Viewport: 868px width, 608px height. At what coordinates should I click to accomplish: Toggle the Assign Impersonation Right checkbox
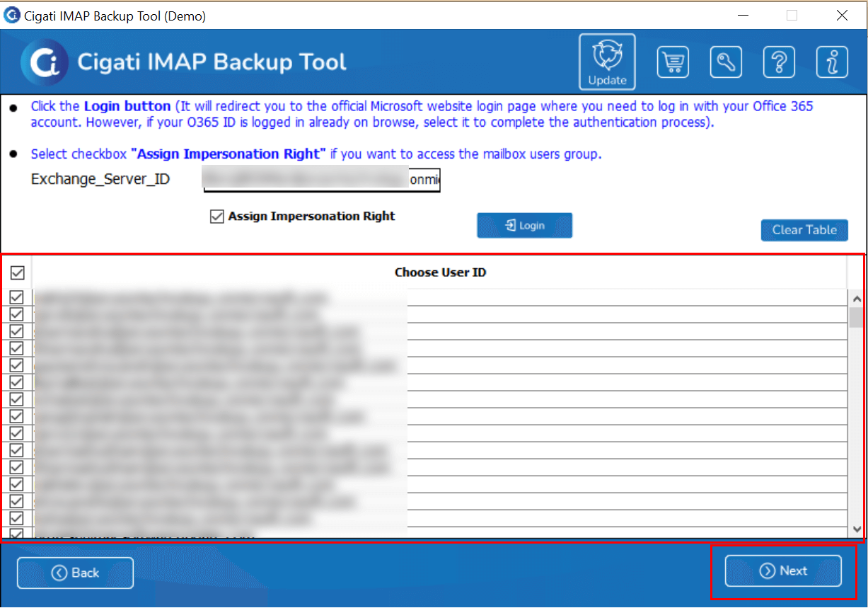pyautogui.click(x=217, y=217)
